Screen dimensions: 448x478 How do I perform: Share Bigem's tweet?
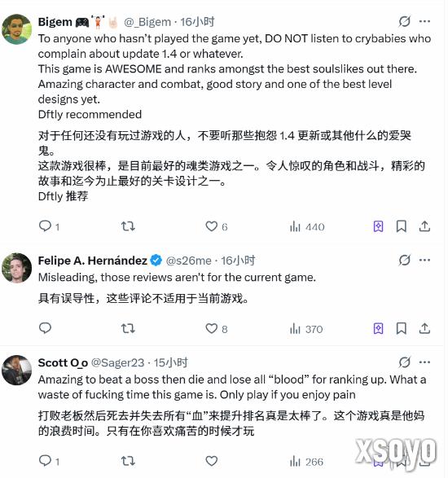(x=424, y=226)
